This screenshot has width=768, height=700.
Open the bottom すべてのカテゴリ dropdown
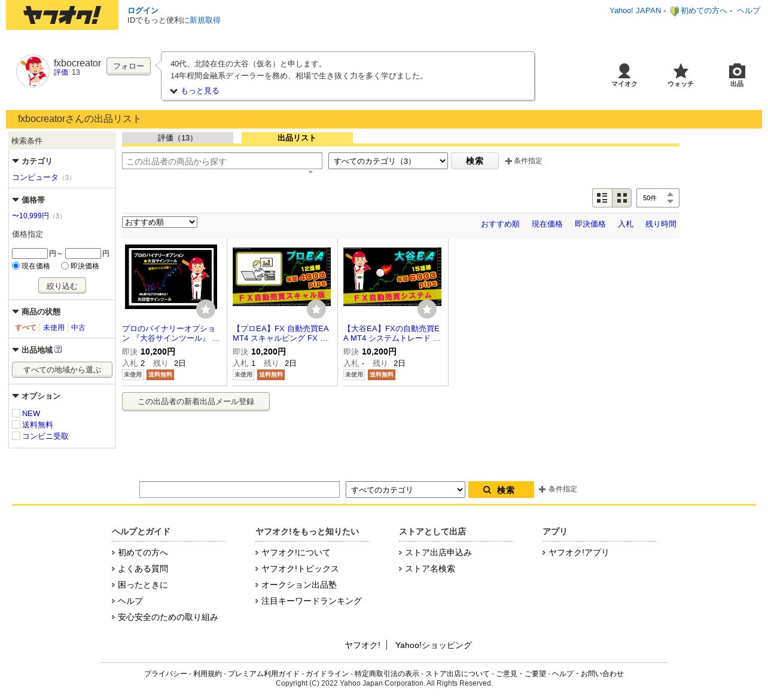tap(406, 490)
